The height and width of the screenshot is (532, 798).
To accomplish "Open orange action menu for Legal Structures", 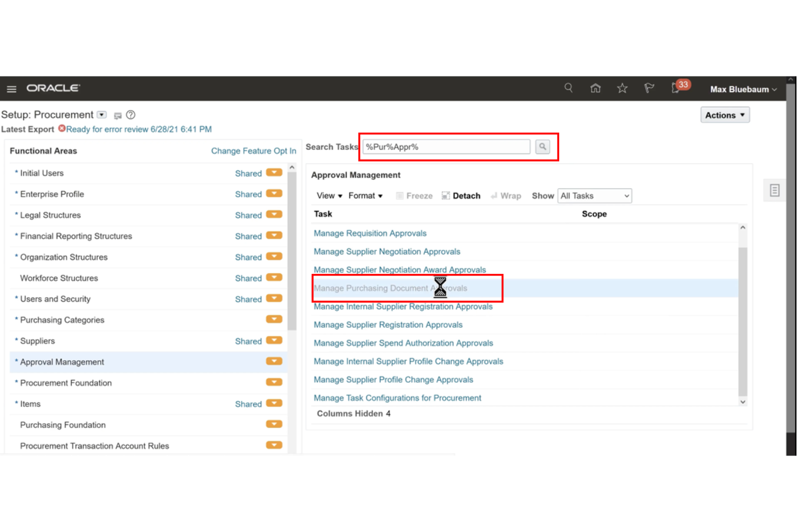I will click(x=274, y=215).
